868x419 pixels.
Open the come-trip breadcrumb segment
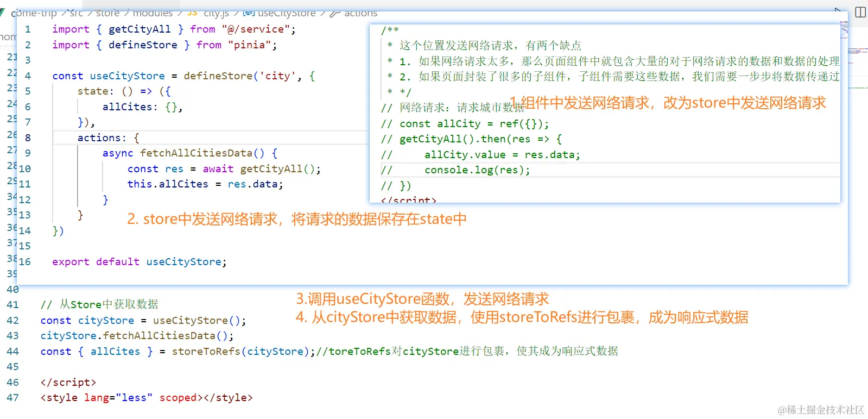click(34, 12)
